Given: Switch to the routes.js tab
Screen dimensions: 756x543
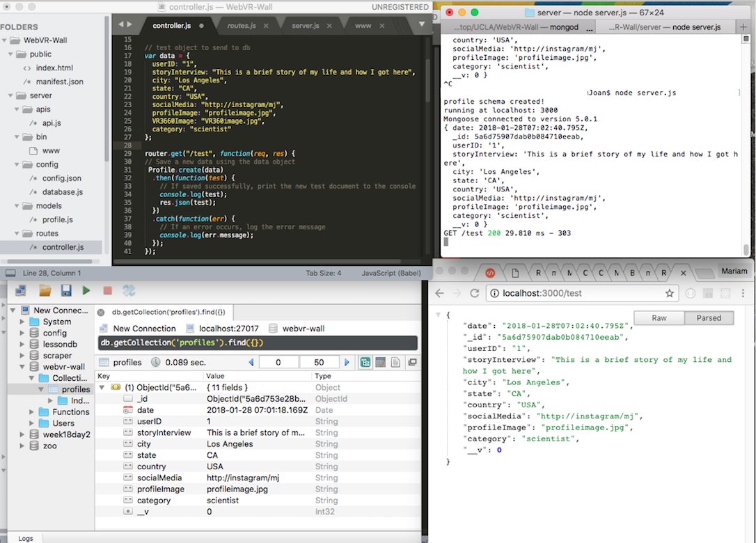Looking at the screenshot, I should [x=242, y=26].
